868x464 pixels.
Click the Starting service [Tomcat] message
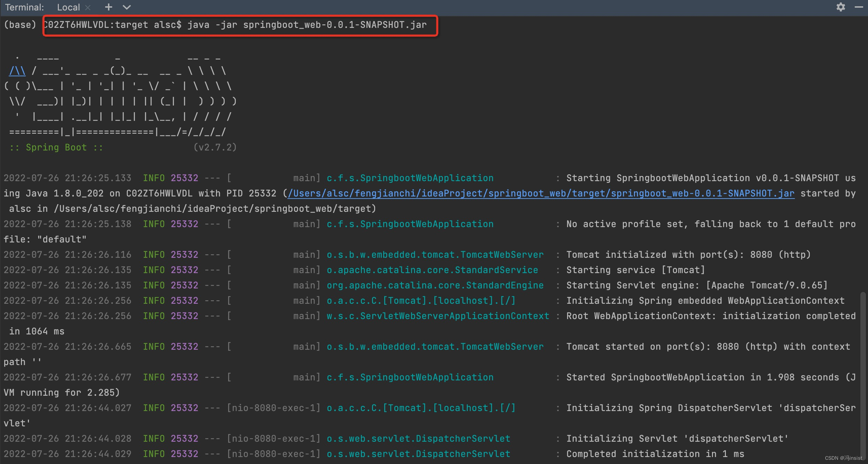click(635, 270)
